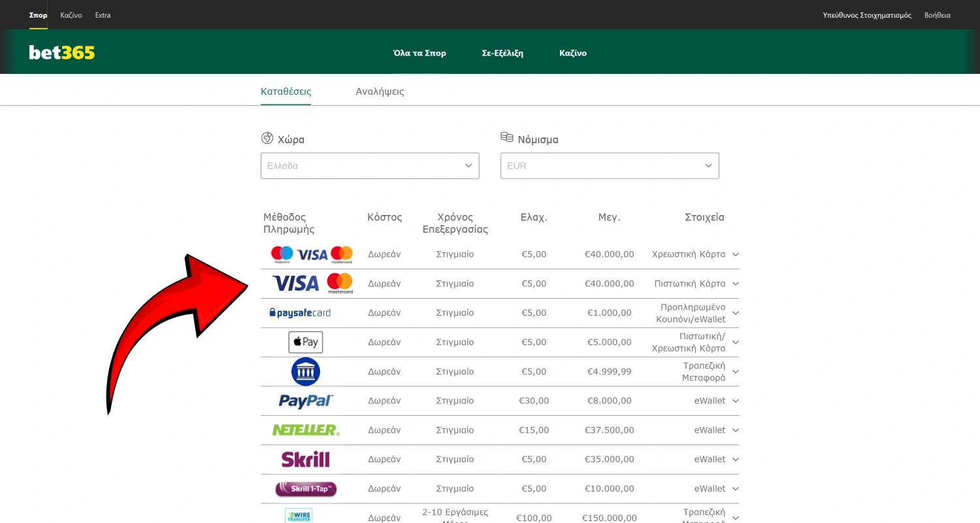This screenshot has height=523, width=980.
Task: Click the Apple Pay icon
Action: (306, 342)
